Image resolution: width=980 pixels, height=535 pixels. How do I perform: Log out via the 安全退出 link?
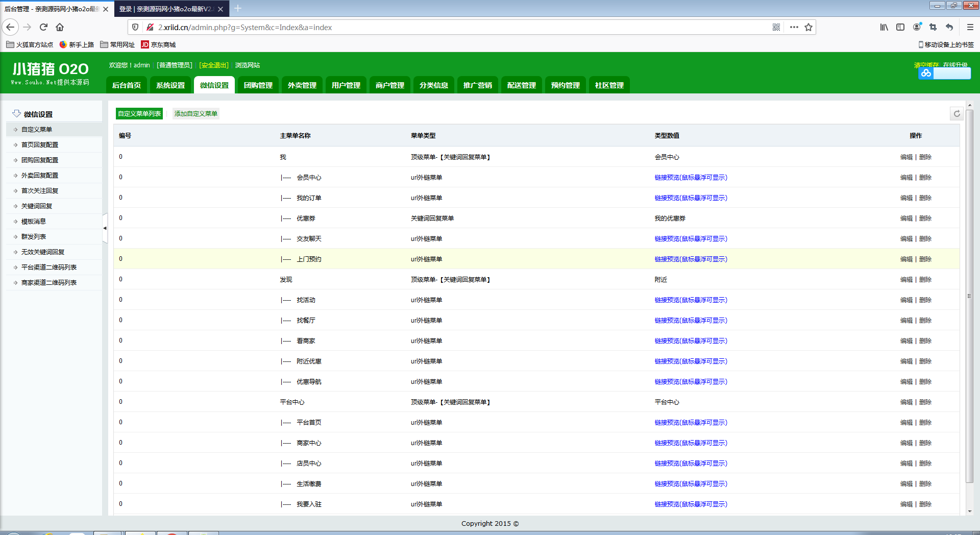click(x=213, y=65)
